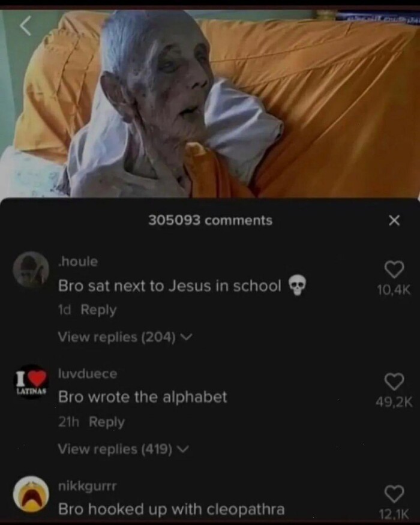Click chevron next to replies (419)
The width and height of the screenshot is (420, 525).
coord(183,449)
